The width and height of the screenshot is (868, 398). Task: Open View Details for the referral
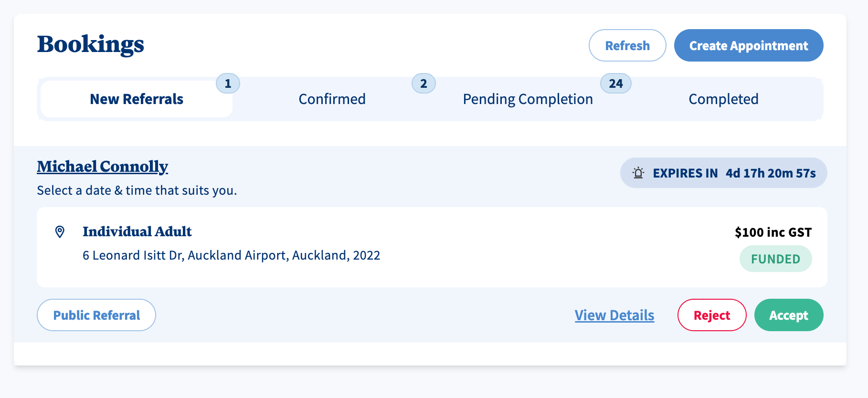tap(614, 315)
